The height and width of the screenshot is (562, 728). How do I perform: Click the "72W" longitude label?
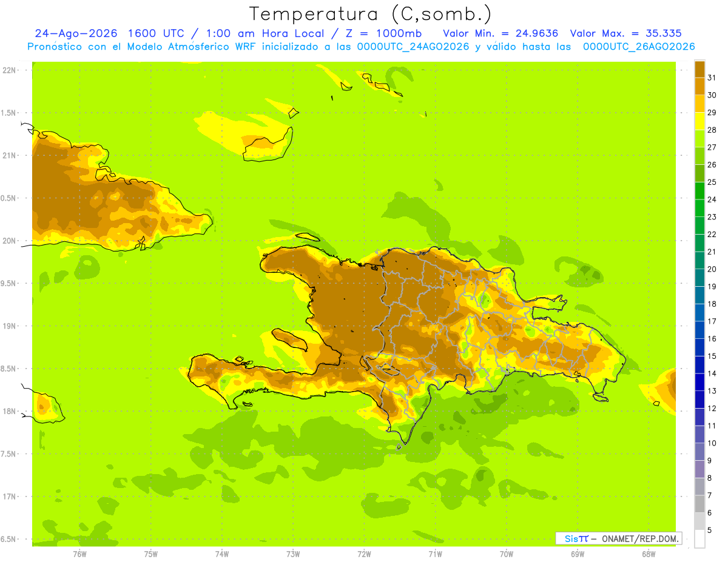tap(364, 554)
